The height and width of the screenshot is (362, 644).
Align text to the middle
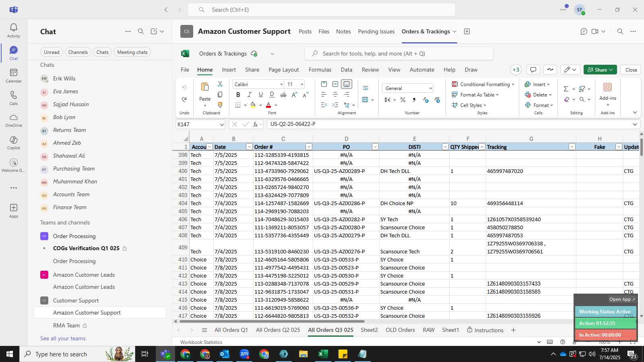click(x=335, y=84)
